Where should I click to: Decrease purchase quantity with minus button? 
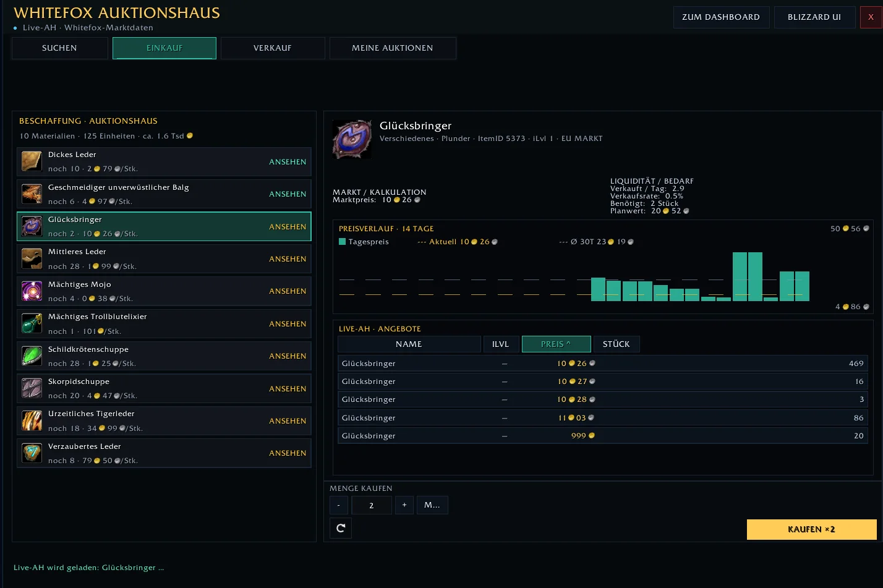(339, 505)
